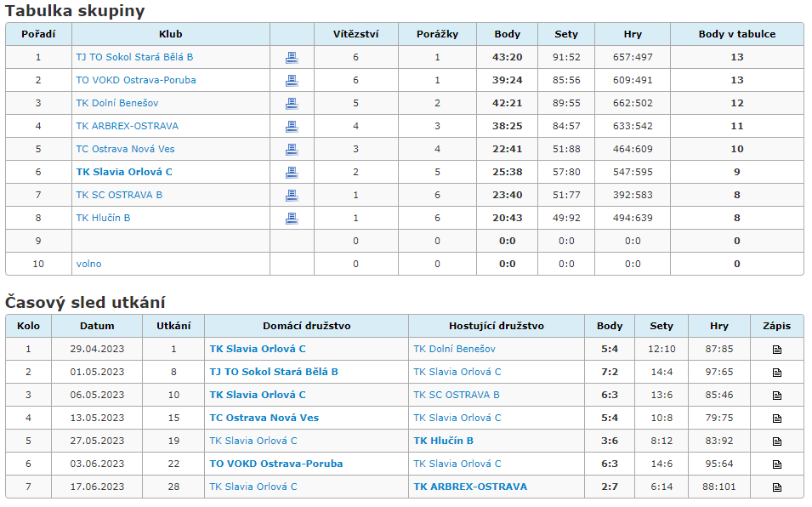Viewport: 812px width, 507px height.
Task: Click print icon for TK Slavia Orlová C
Action: tap(292, 172)
